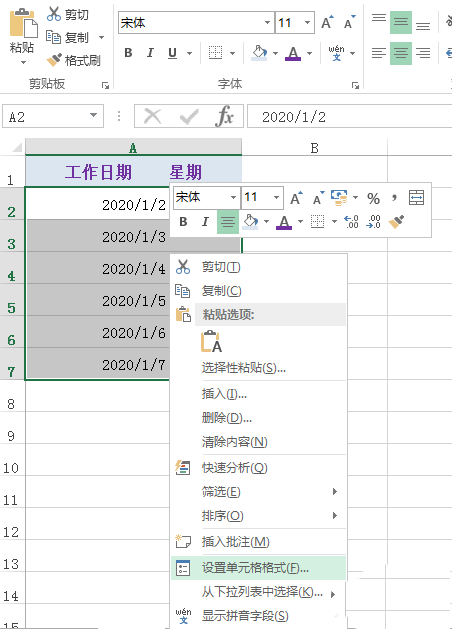Screen dimensions: 452x629
Task: Increase decimal places in the mini toolbar
Action: (x=351, y=221)
